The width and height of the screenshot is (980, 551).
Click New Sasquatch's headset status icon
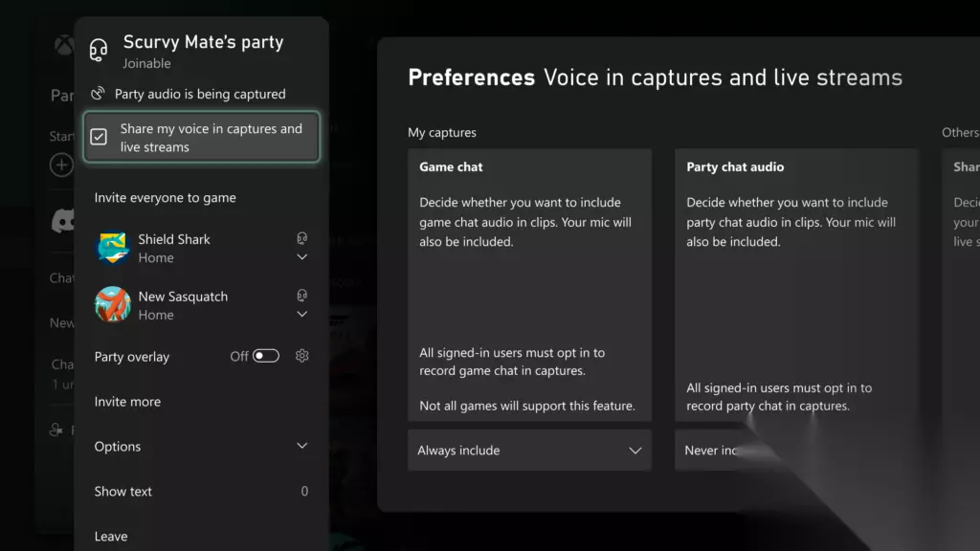[301, 295]
